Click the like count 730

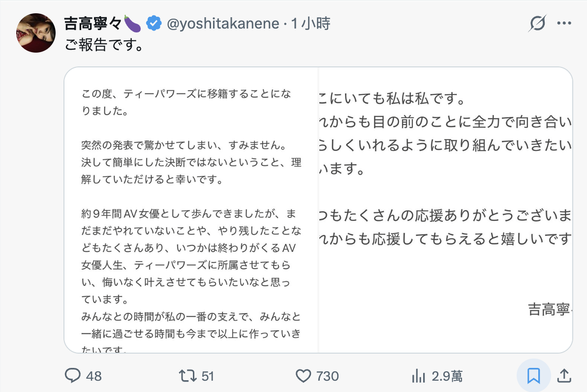click(x=328, y=376)
